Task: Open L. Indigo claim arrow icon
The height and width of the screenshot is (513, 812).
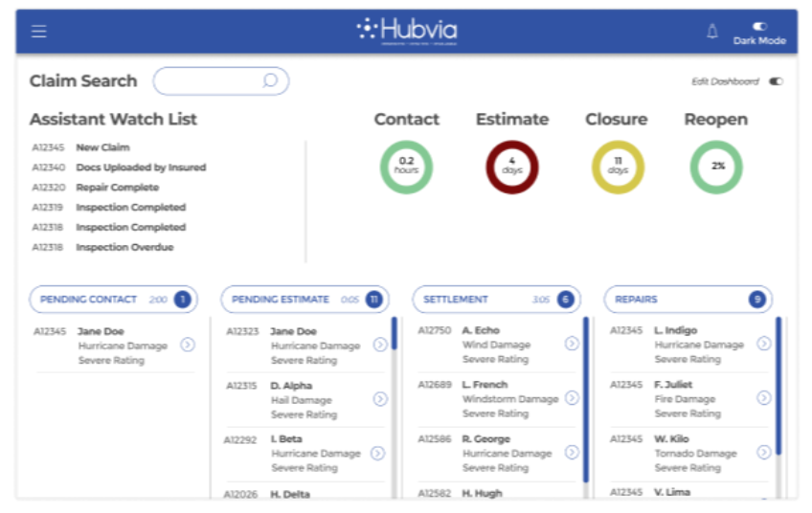Action: click(x=763, y=344)
